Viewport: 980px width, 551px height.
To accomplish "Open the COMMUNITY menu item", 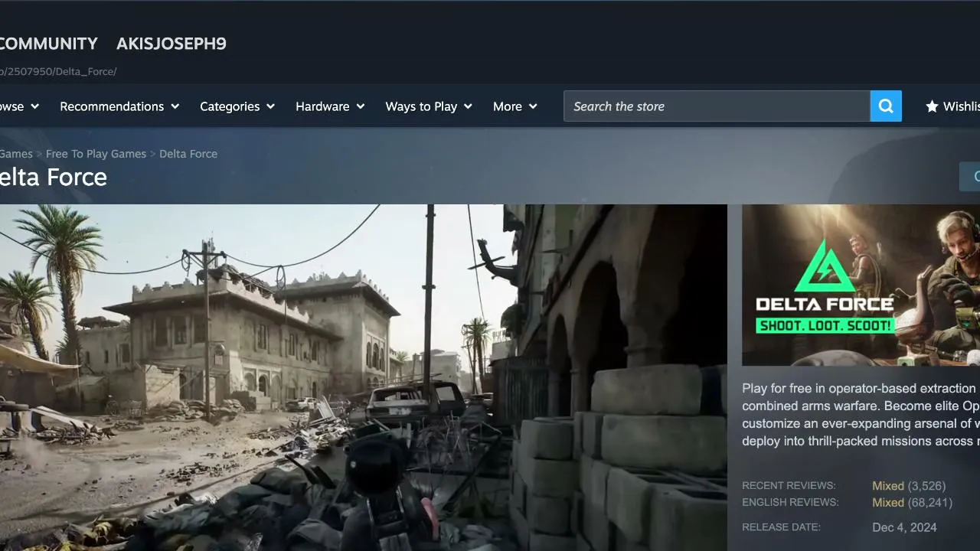I will click(x=47, y=44).
